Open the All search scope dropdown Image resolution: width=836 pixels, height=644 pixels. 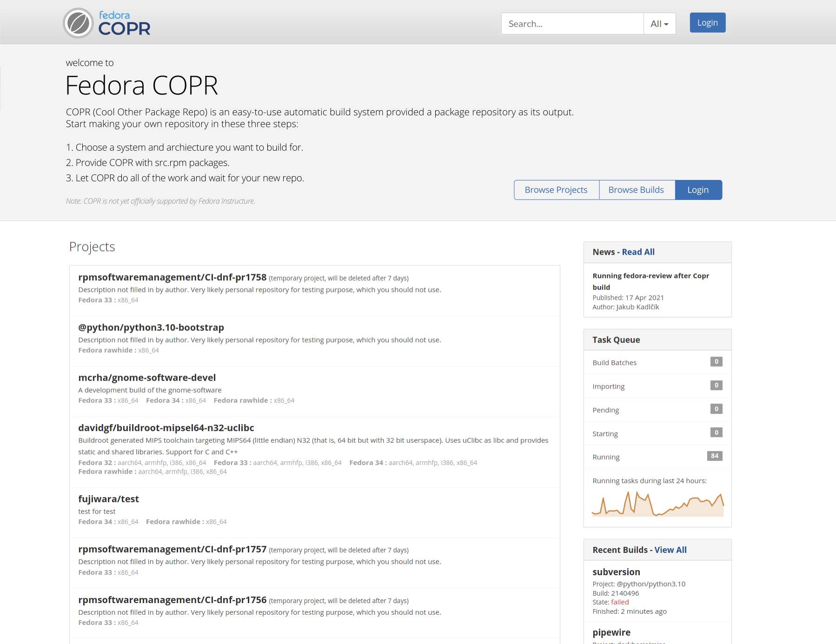pos(659,24)
